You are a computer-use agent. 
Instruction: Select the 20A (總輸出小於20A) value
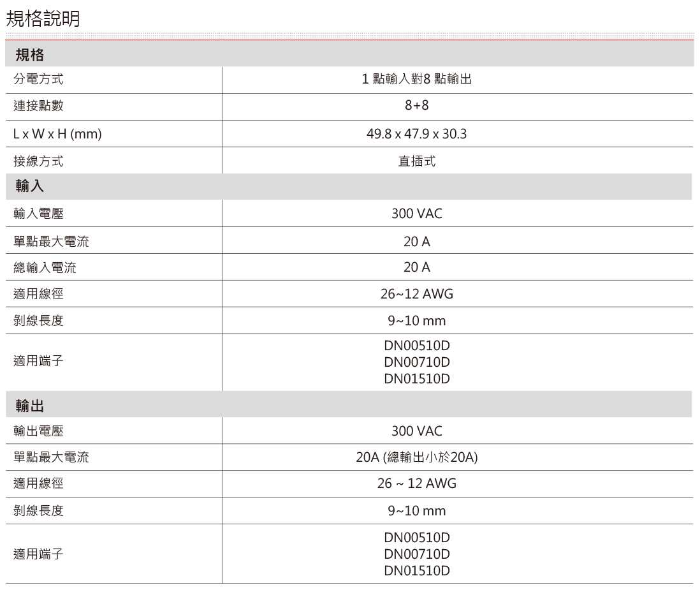(416, 458)
